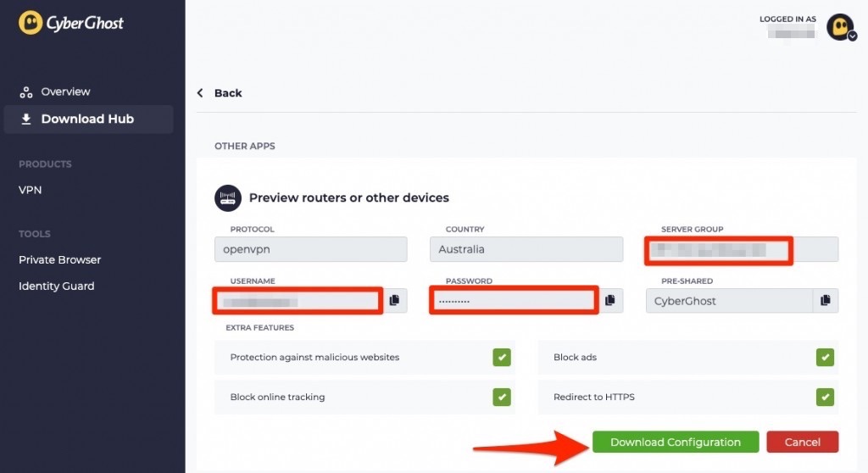The height and width of the screenshot is (473, 868).
Task: Open the VPN product page
Action: coord(30,190)
